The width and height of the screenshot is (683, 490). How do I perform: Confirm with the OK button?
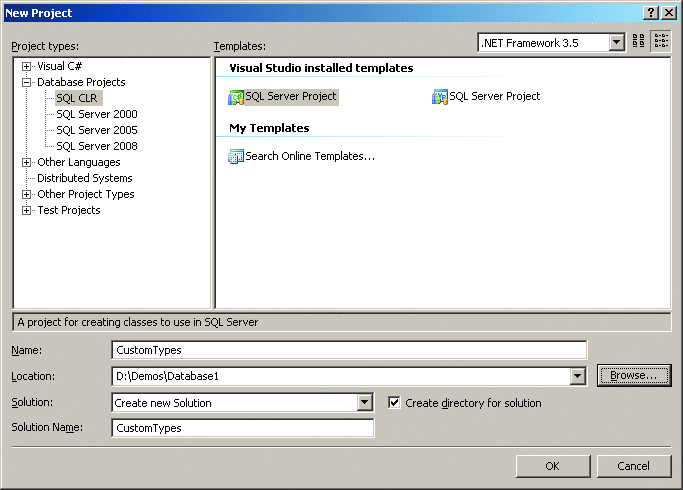point(553,466)
